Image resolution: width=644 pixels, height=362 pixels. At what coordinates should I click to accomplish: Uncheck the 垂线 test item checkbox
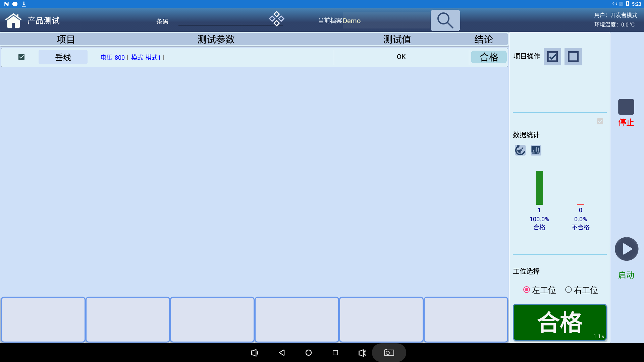[21, 57]
